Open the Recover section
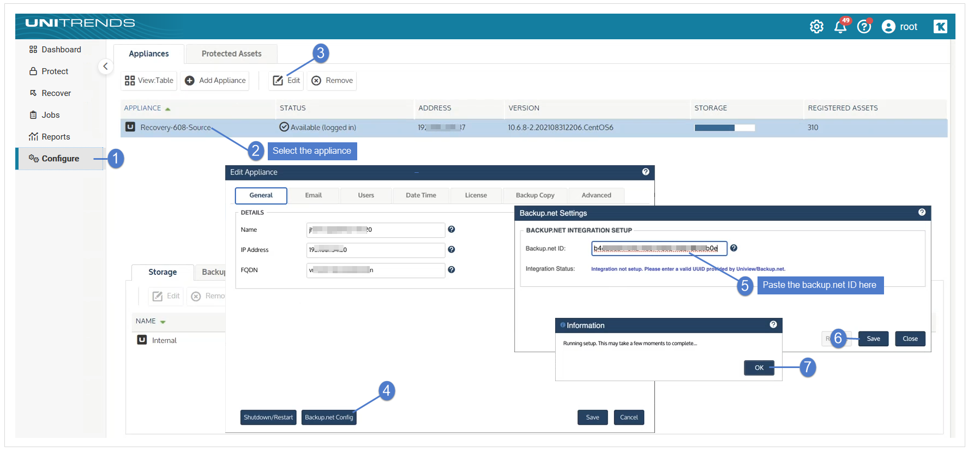 tap(50, 93)
